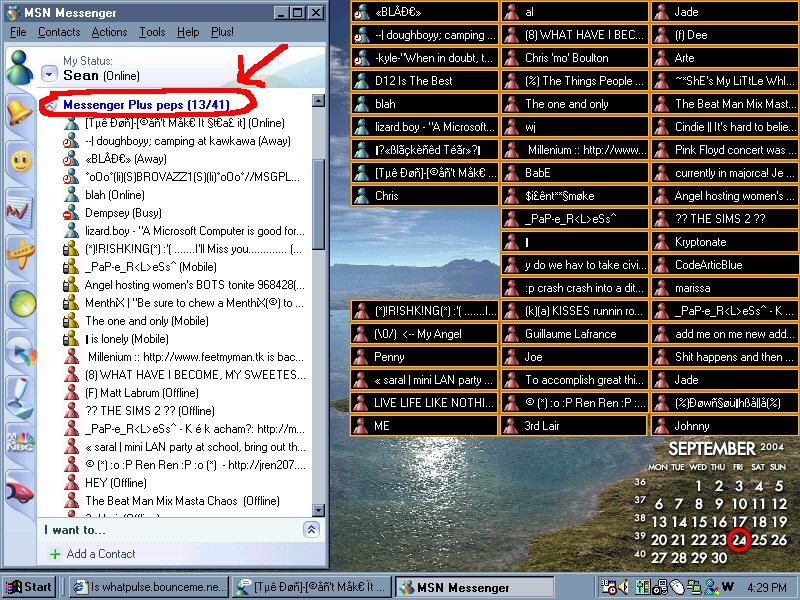This screenshot has width=800, height=600.
Task: Open the Tools menu
Action: (x=152, y=32)
